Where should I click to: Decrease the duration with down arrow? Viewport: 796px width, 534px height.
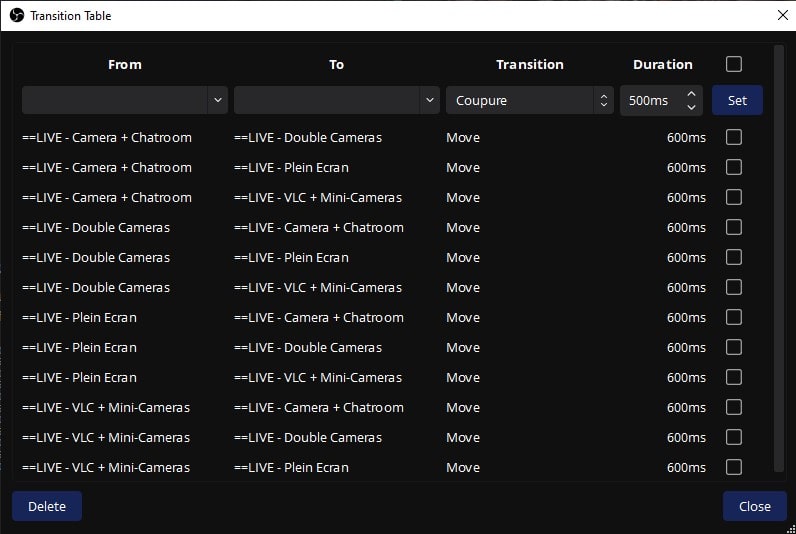pos(691,106)
